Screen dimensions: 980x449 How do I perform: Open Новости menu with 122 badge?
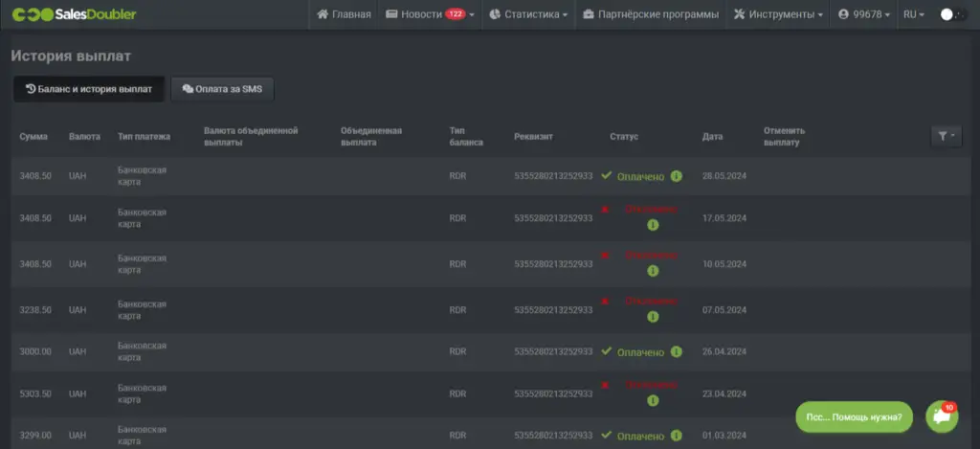click(430, 14)
